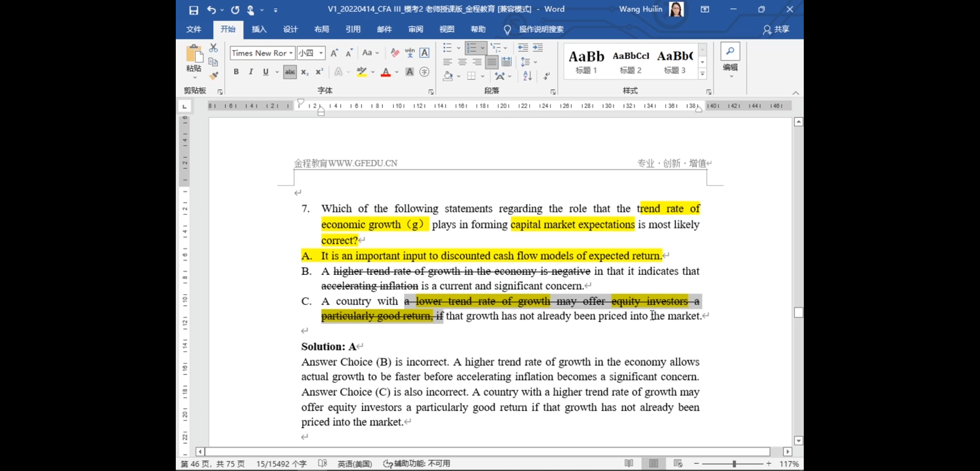Open the Times New Roman font dropdown

pos(291,53)
